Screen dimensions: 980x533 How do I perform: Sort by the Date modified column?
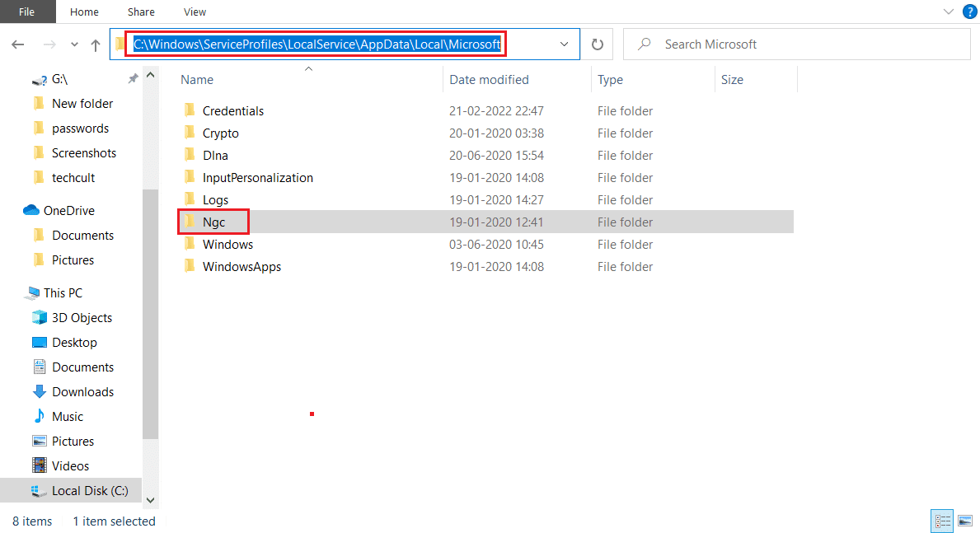click(x=489, y=80)
